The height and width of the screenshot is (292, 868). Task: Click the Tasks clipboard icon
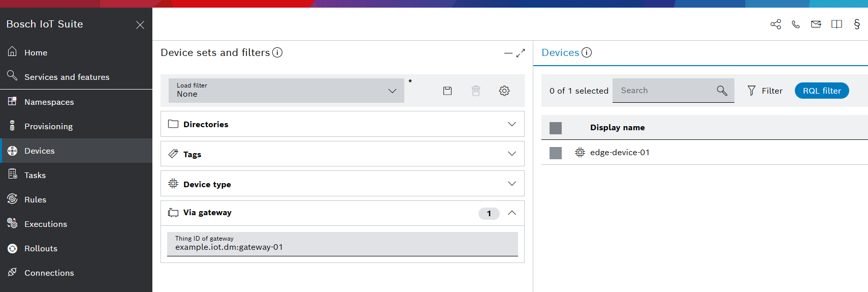(x=12, y=174)
